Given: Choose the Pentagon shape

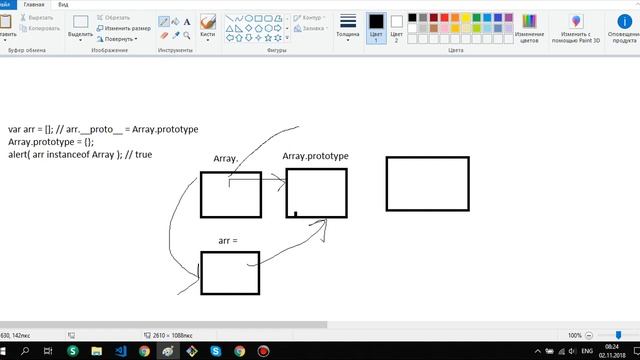Looking at the screenshot, I should tap(258, 29).
